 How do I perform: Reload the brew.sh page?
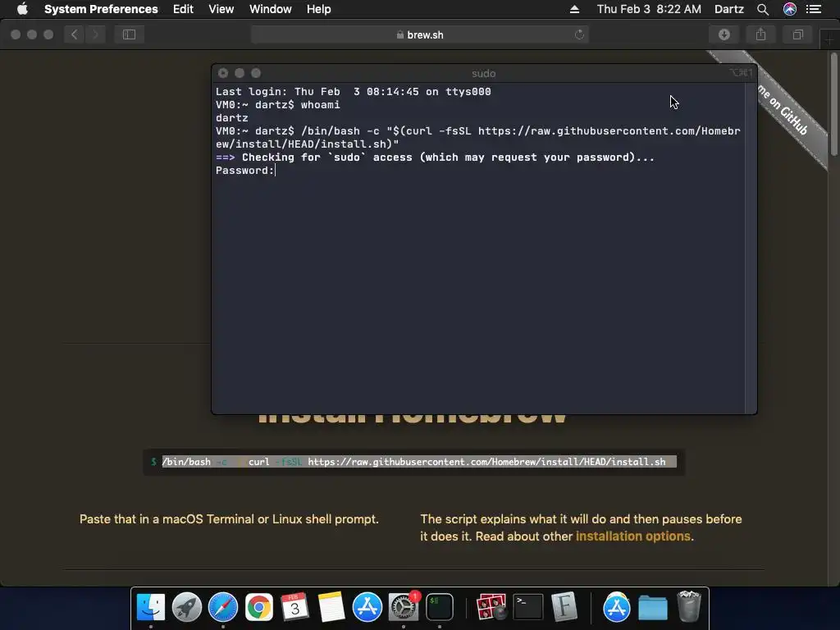[x=579, y=34]
